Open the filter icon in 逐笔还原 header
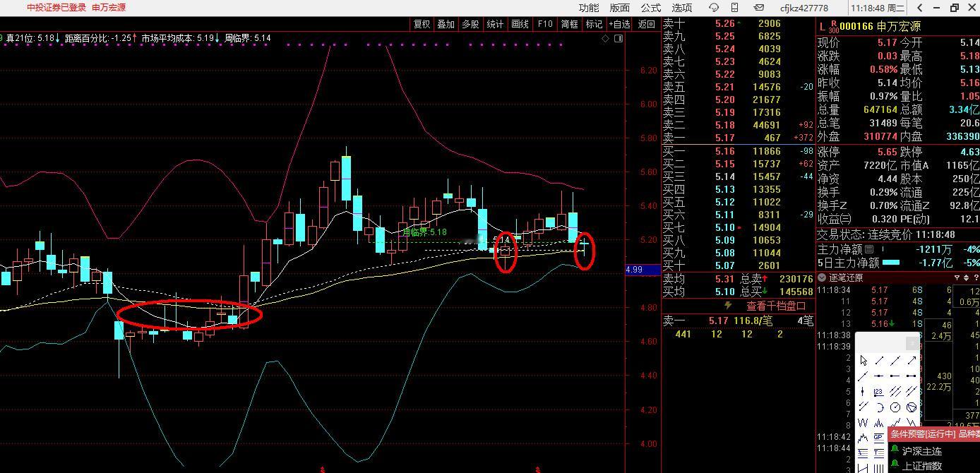This screenshot has height=473, width=980. click(x=957, y=278)
